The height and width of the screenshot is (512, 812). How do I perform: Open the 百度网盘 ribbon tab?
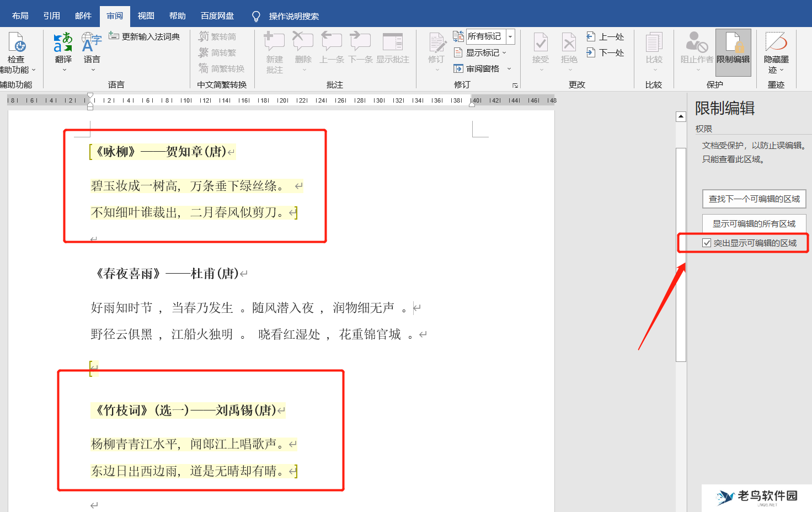coord(216,15)
